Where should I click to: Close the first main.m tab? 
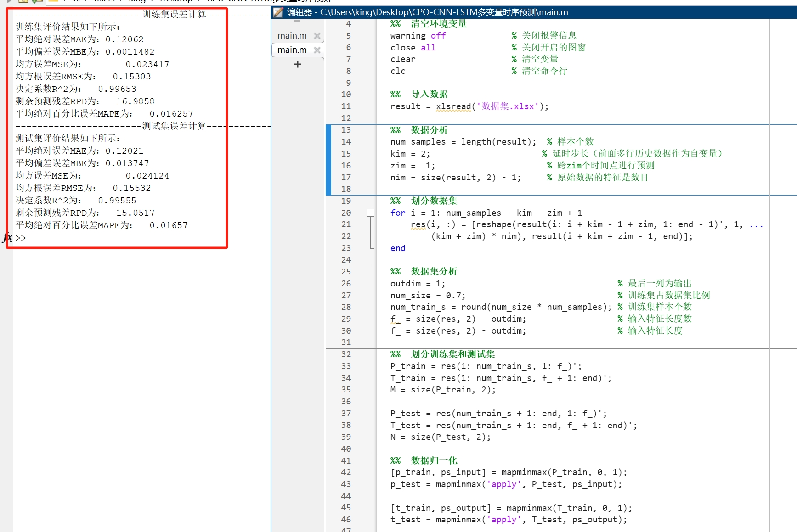pyautogui.click(x=317, y=35)
